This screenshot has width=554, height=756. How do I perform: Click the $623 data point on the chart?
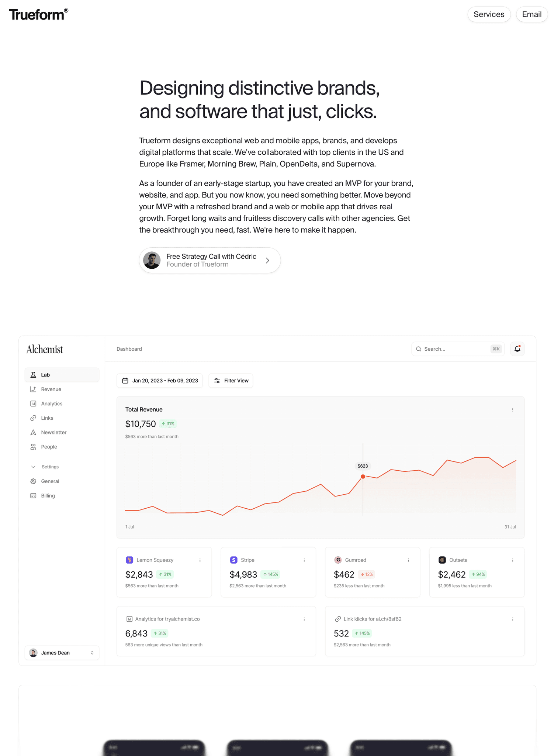pos(363,477)
